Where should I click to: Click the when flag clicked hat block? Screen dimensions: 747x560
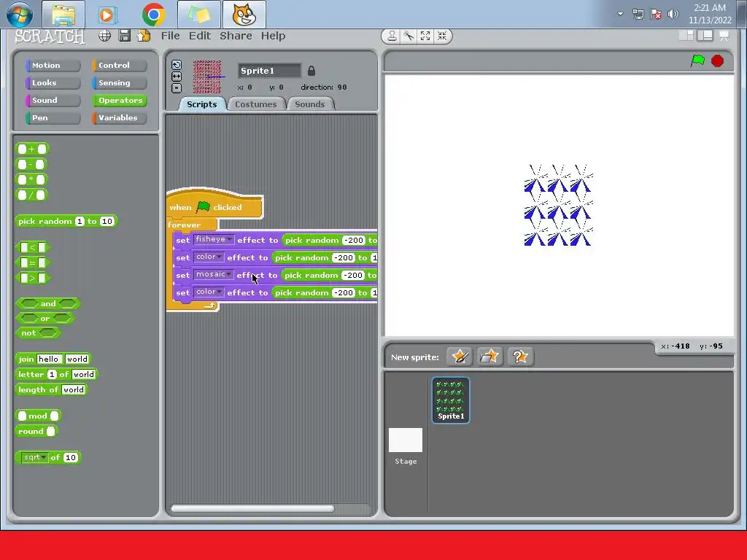(x=214, y=206)
